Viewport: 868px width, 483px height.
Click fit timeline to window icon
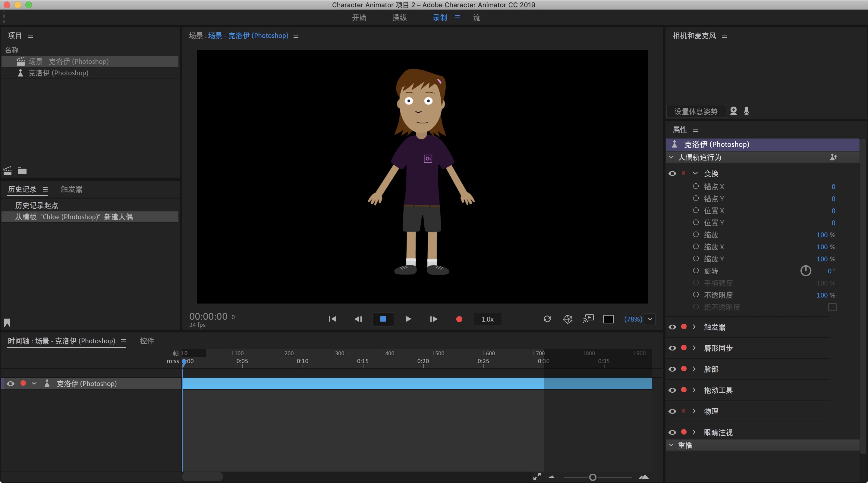(x=537, y=477)
